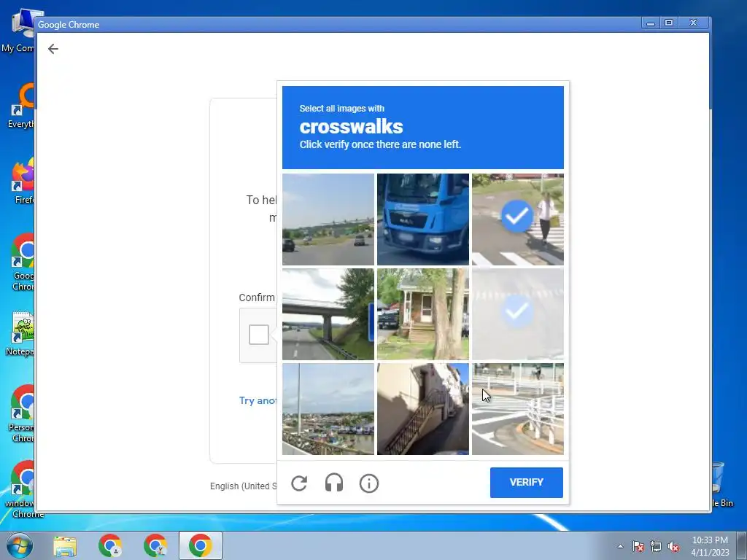Tick the reCAPTCHA checkbox under Confirm

coord(259,334)
